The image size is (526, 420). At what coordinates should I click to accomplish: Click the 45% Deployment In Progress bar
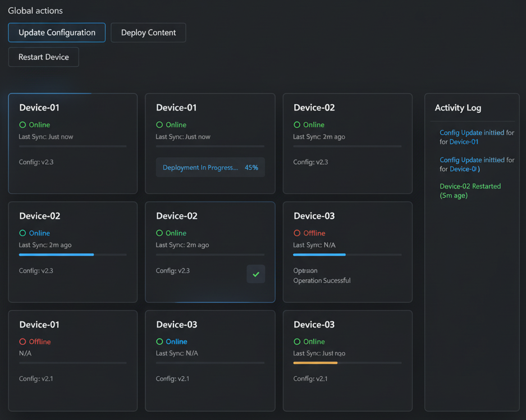(x=210, y=167)
